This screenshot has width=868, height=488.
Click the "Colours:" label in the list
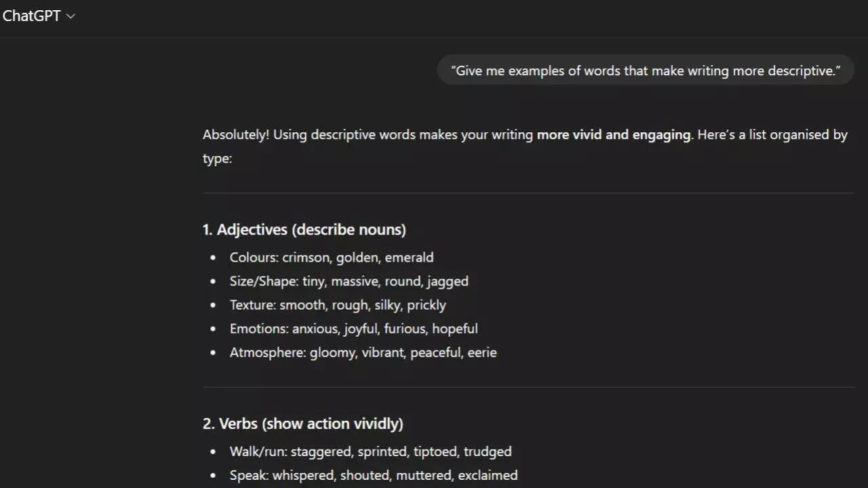(254, 258)
